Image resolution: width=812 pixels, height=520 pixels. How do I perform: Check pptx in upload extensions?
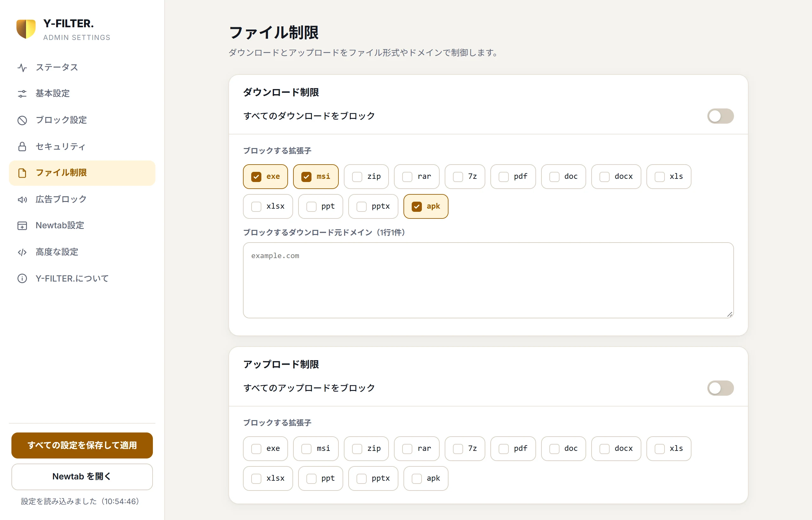373,478
